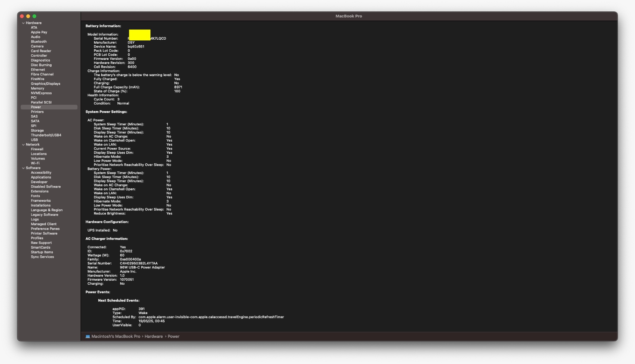Open Logs in the sidebar
This screenshot has width=635, height=364.
click(x=35, y=220)
